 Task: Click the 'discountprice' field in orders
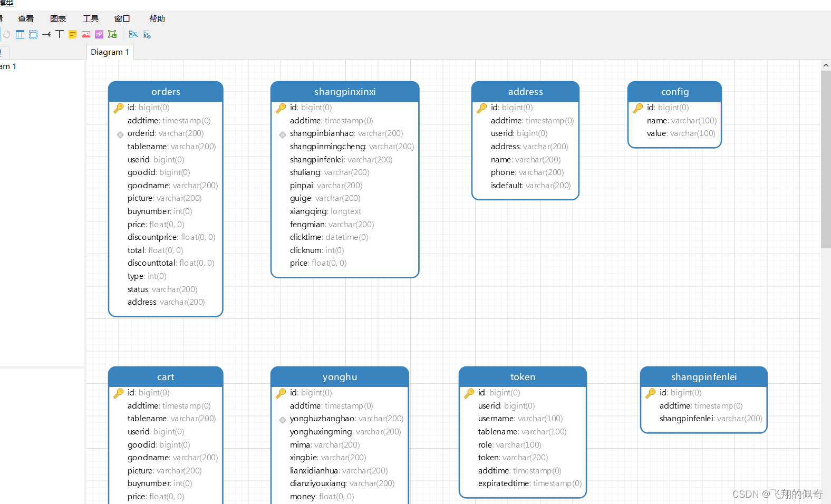coord(171,237)
